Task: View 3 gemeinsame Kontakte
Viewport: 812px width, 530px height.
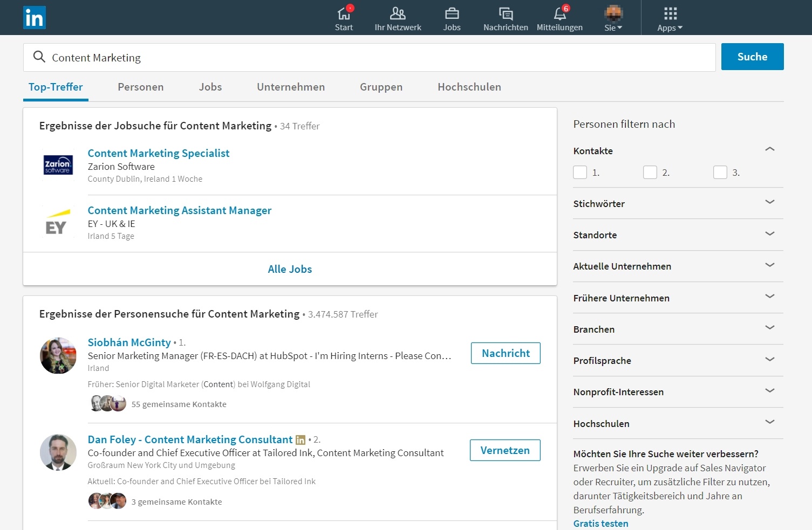Action: coord(177,502)
